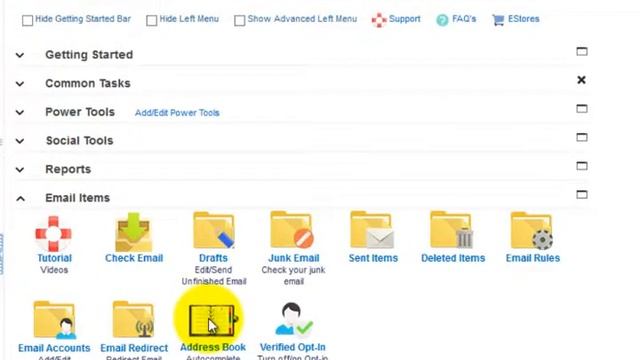Open the Sent Items folder icon
The image size is (640, 360).
click(x=372, y=230)
